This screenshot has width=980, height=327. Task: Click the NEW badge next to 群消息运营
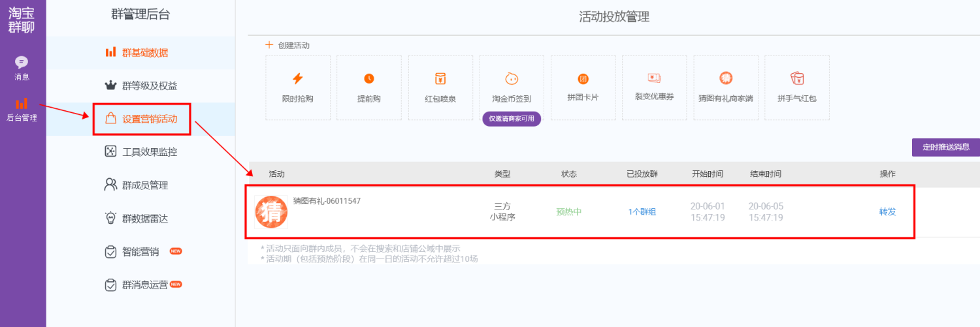tap(175, 285)
